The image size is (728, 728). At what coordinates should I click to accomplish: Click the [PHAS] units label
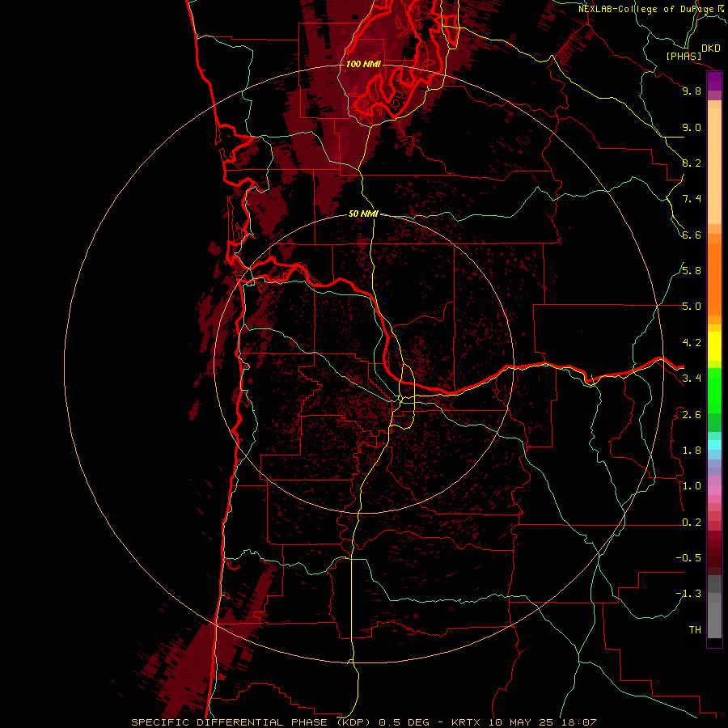click(x=684, y=56)
